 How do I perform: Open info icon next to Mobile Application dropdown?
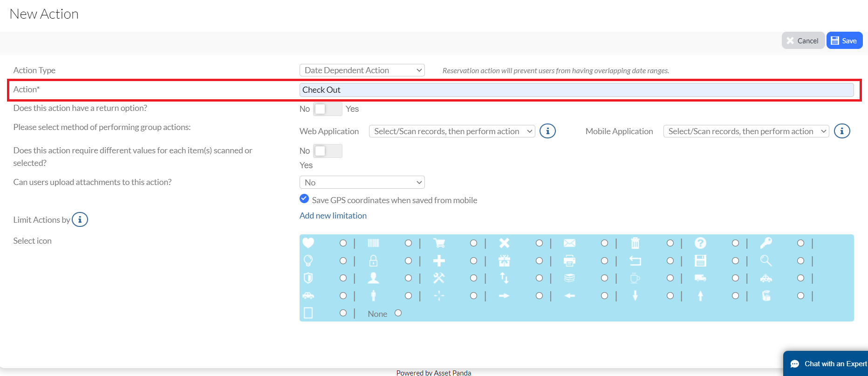(x=842, y=131)
